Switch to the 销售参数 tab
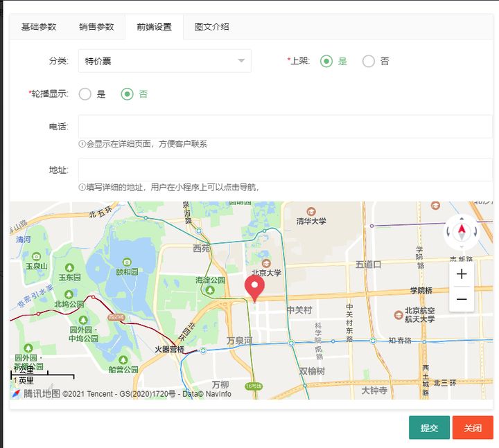The height and width of the screenshot is (448, 499). click(x=96, y=27)
